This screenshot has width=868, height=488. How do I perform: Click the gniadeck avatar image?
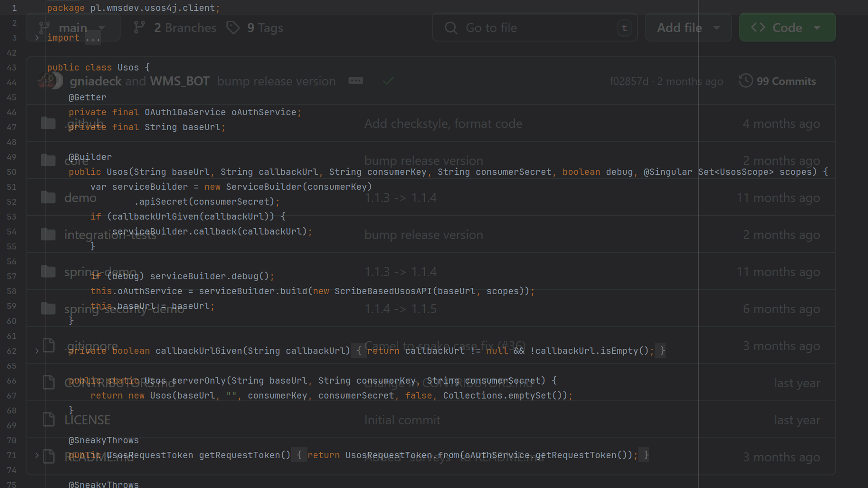point(47,81)
